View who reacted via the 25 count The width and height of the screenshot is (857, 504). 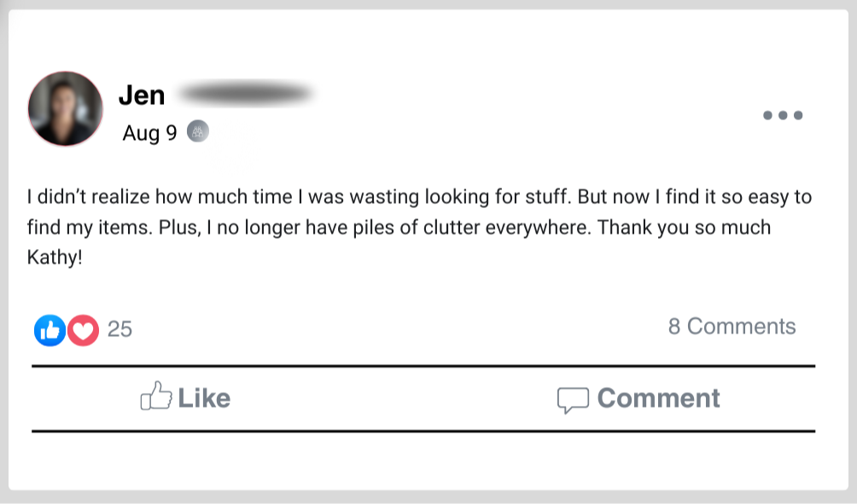[120, 329]
